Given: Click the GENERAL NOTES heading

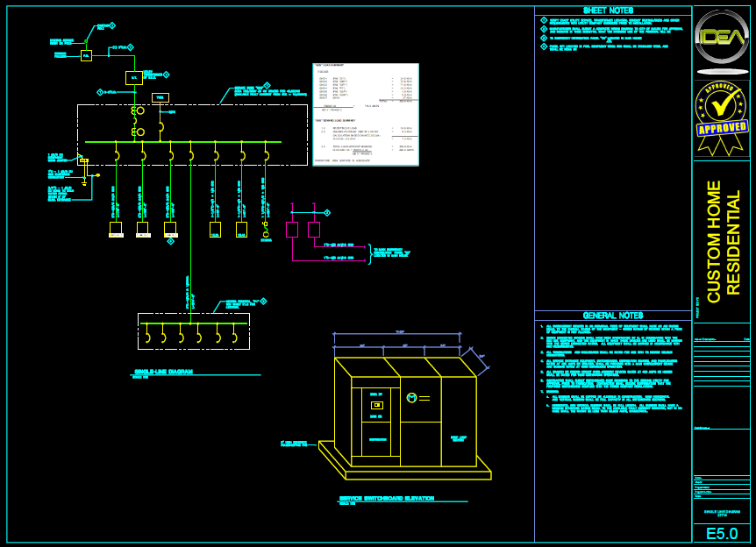Looking at the screenshot, I should click(613, 316).
